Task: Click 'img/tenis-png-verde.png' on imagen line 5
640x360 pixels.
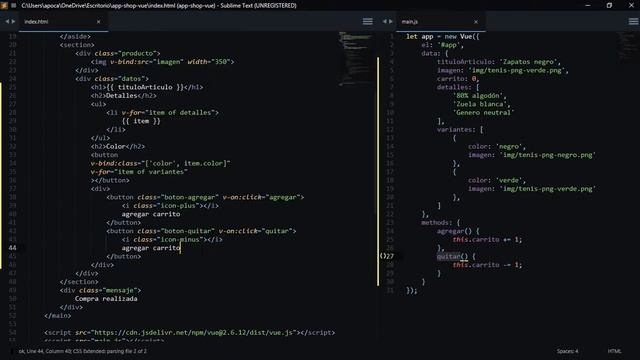Action: [x=516, y=70]
